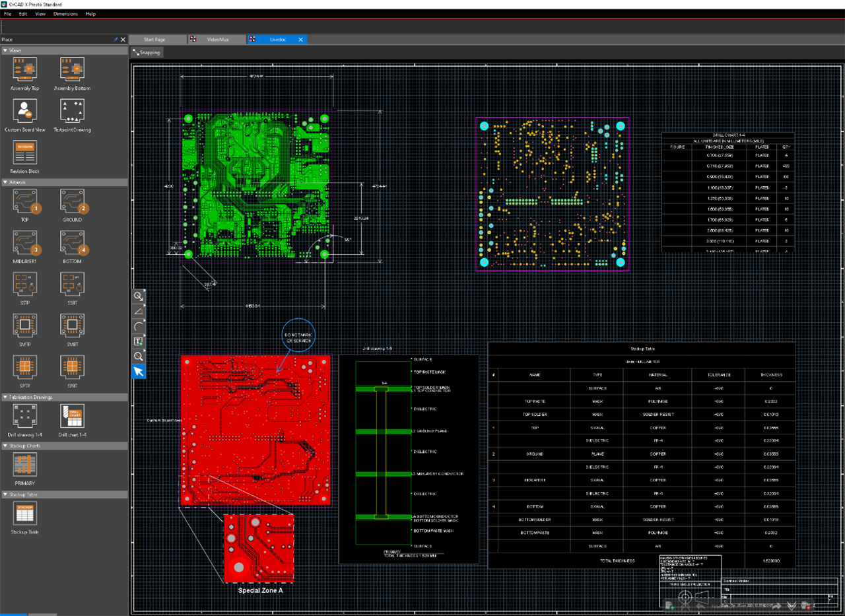Image resolution: width=845 pixels, height=616 pixels.
Task: Select the SMBT artwork icon
Action: 72,325
